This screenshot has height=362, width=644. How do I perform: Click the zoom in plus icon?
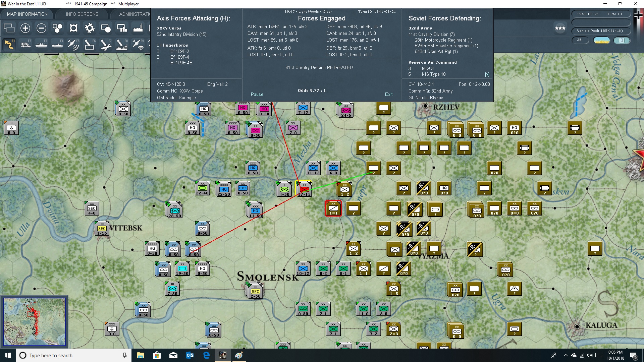(x=25, y=28)
